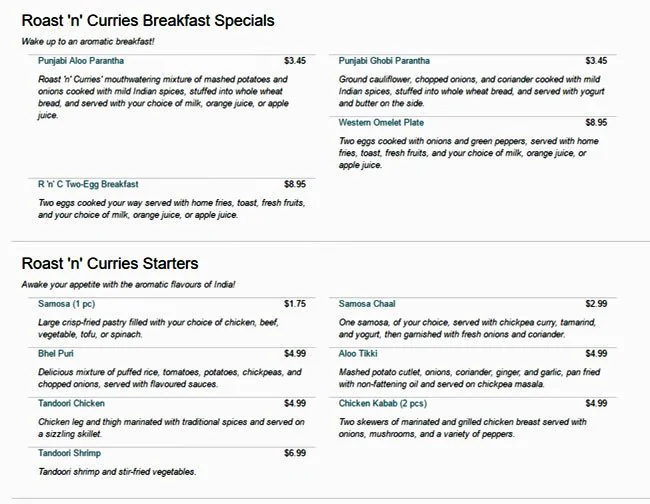This screenshot has width=650, height=504.
Task: Choose the Aloo Tikki item
Action: coord(360,353)
